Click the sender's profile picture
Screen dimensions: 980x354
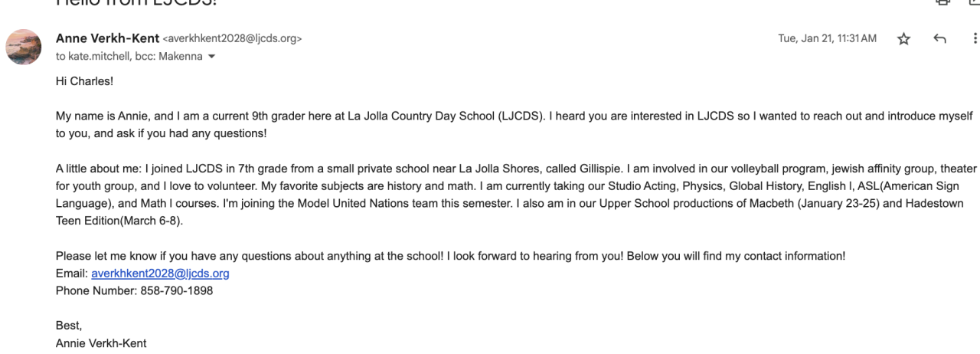point(23,47)
